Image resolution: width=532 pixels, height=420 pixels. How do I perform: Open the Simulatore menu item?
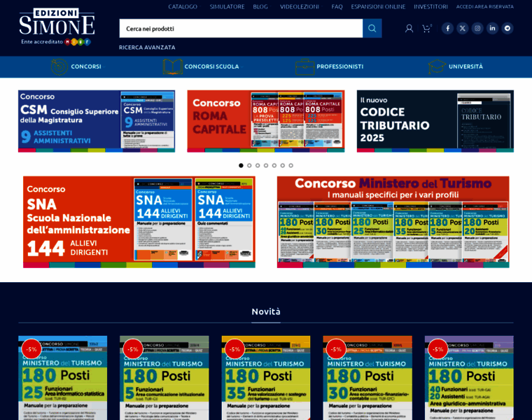227,7
